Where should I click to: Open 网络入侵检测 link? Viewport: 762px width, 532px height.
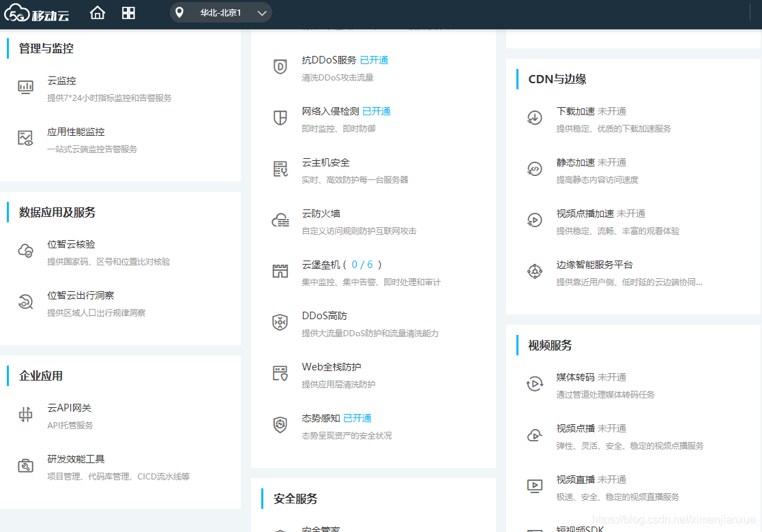[330, 111]
